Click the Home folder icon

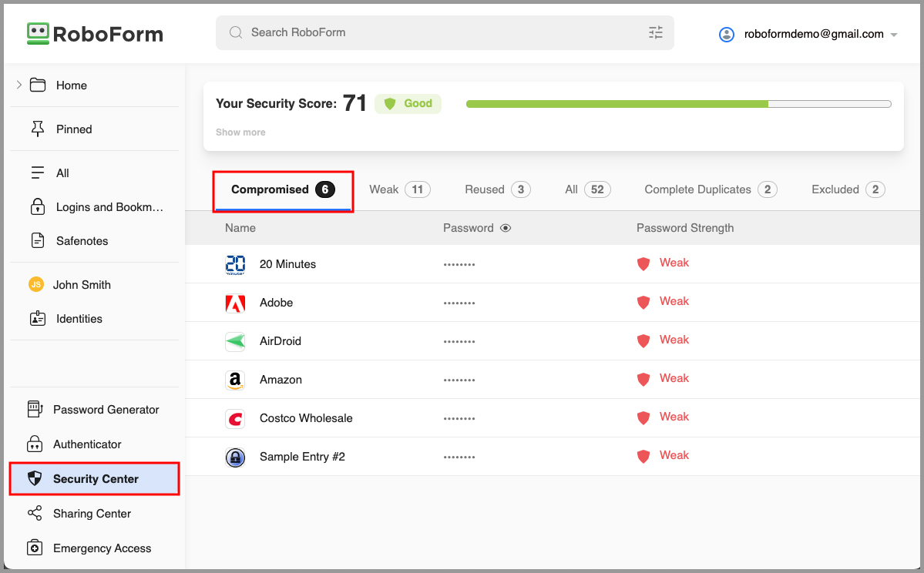coord(38,85)
